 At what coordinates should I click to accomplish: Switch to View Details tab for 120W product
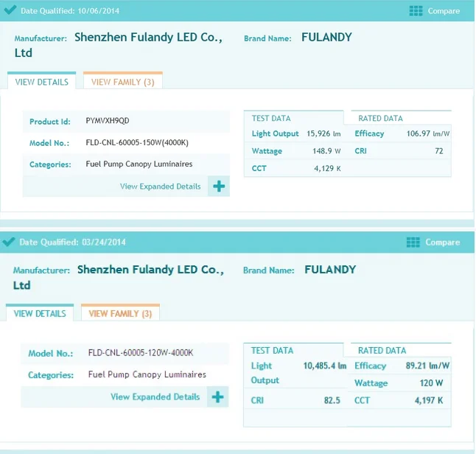click(x=40, y=313)
